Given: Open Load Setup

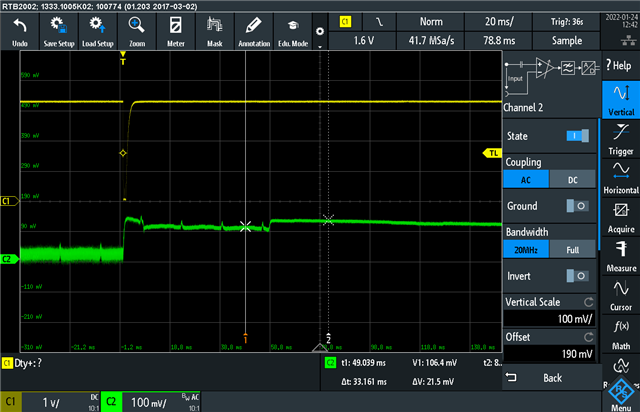Looking at the screenshot, I should tap(98, 32).
